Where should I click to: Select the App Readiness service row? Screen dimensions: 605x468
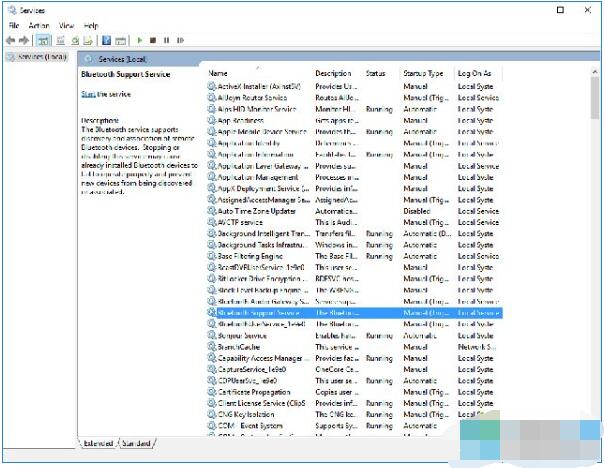355,120
